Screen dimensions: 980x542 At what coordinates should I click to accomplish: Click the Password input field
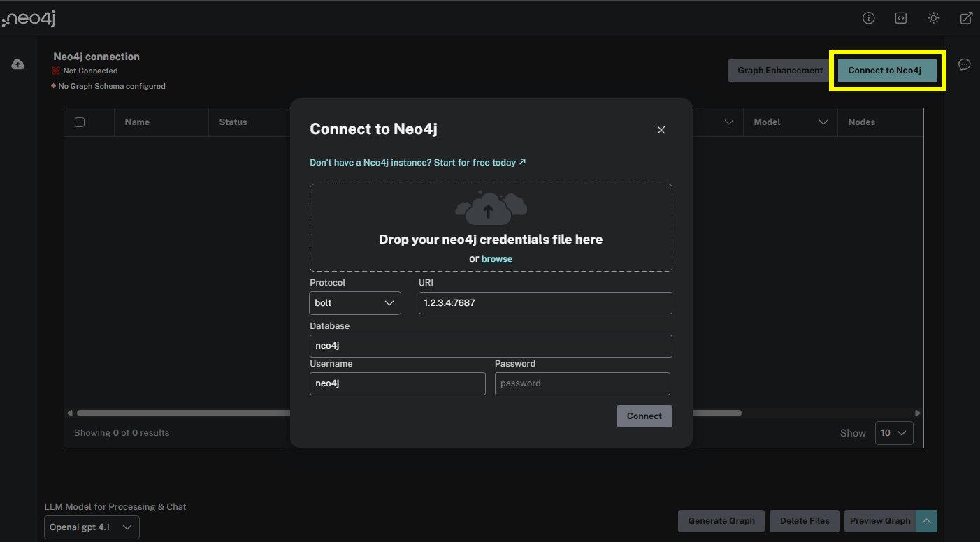(582, 383)
